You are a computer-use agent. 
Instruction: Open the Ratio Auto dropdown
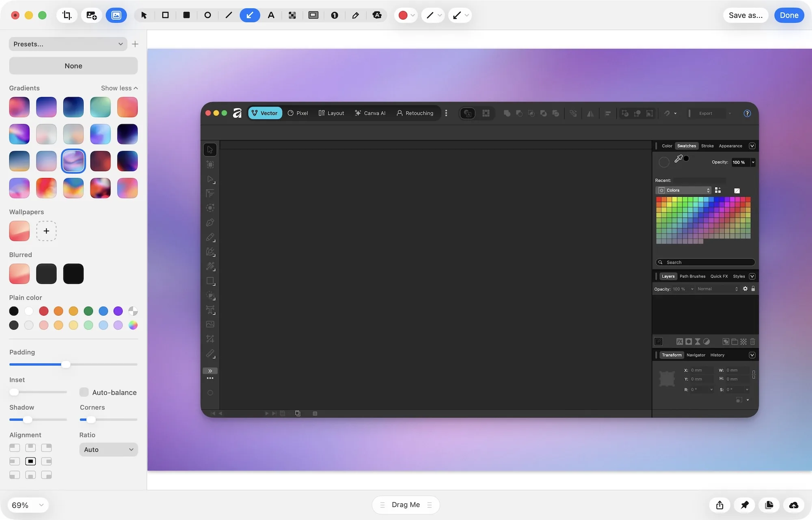[x=109, y=449]
